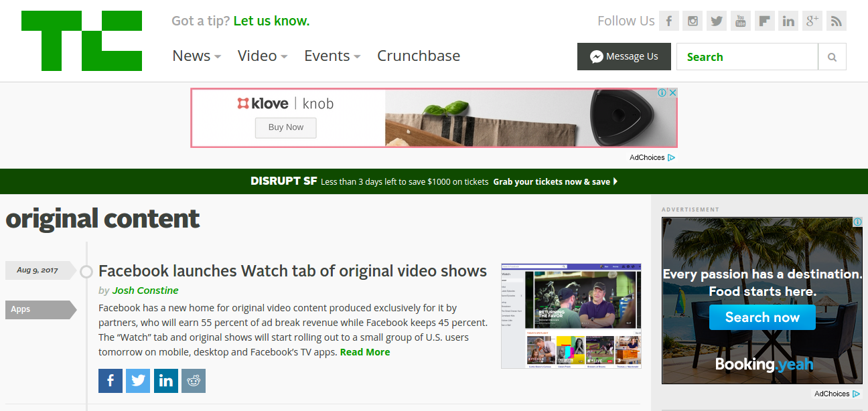The width and height of the screenshot is (868, 411).
Task: Click the TechCrunch TC logo
Action: click(82, 41)
